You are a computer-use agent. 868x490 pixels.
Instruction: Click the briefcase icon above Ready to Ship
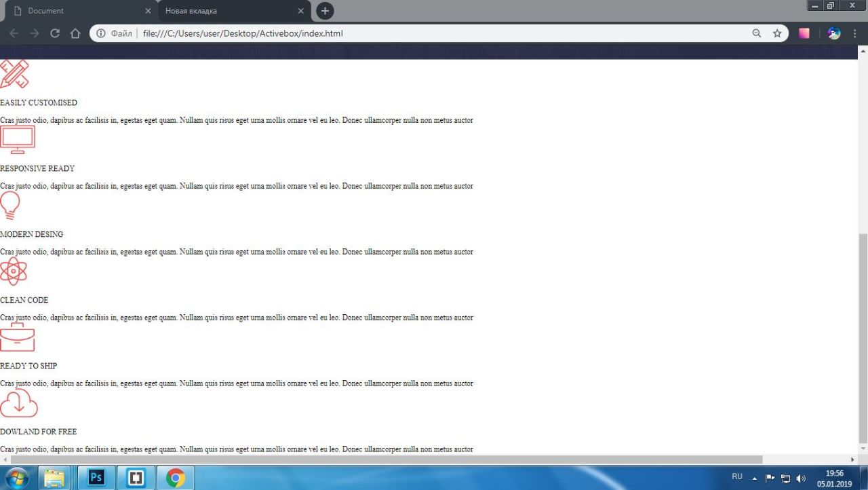click(17, 337)
